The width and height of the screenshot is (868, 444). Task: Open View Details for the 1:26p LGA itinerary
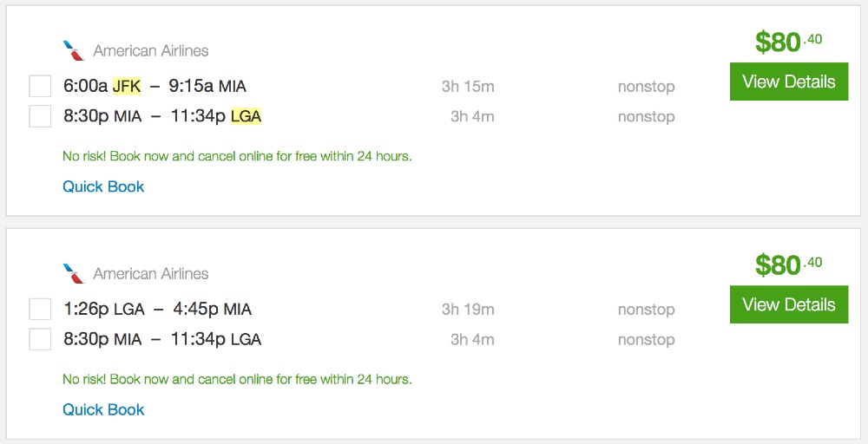(x=788, y=304)
